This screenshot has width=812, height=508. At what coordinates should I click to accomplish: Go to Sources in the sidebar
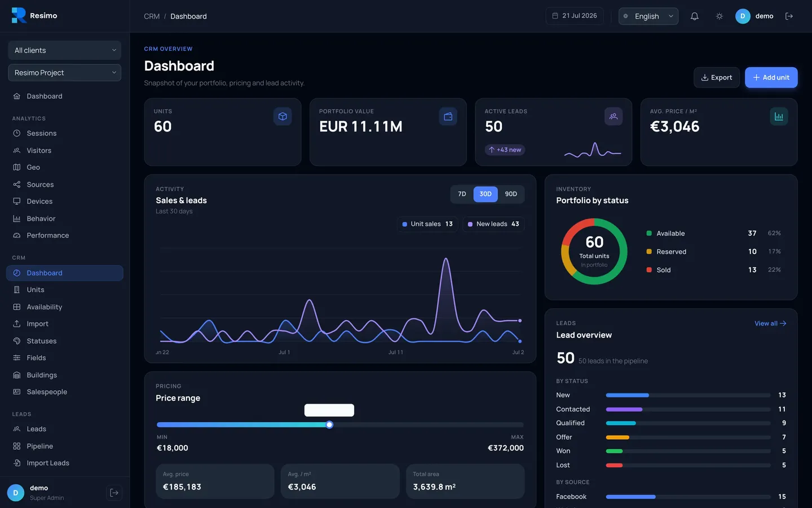64,185
